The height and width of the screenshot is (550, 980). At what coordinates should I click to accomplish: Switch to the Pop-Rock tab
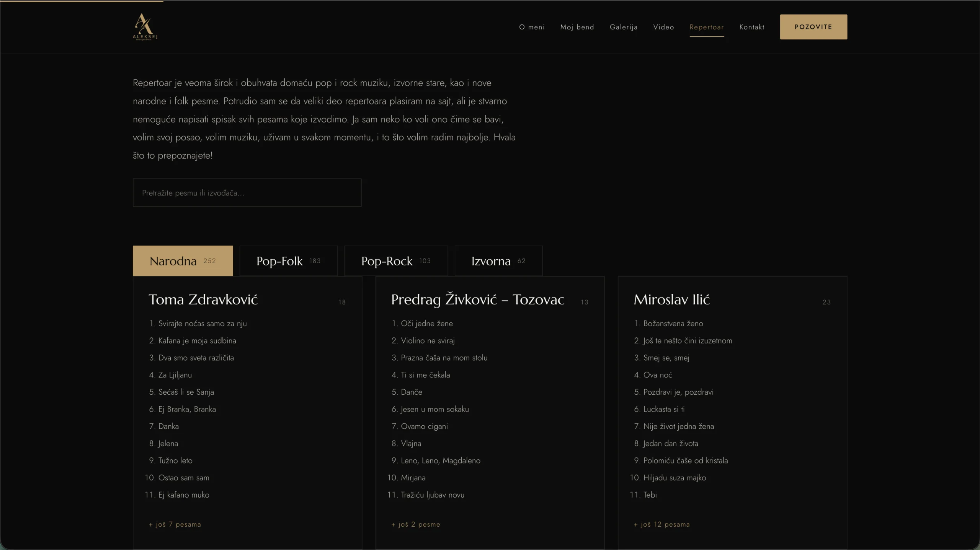coord(396,261)
